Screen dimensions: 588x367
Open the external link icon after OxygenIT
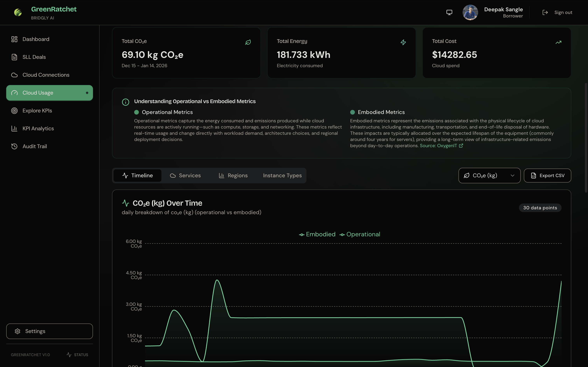[x=461, y=146]
